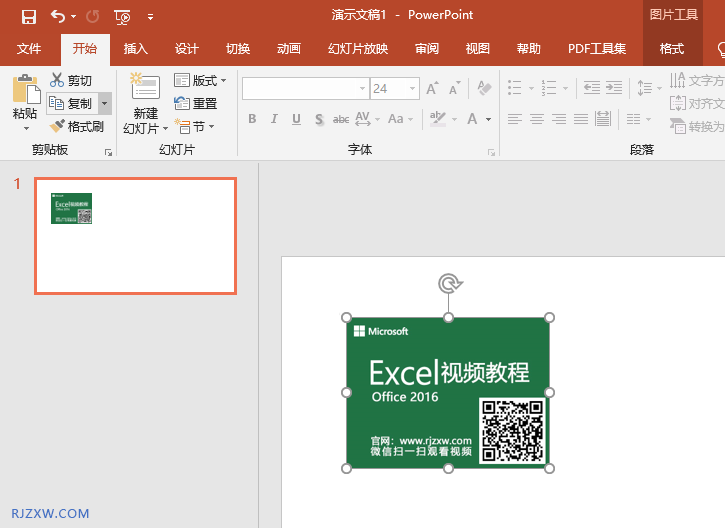Viewport: 725px width, 528px height.
Task: Toggle Underline formatting
Action: (296, 119)
